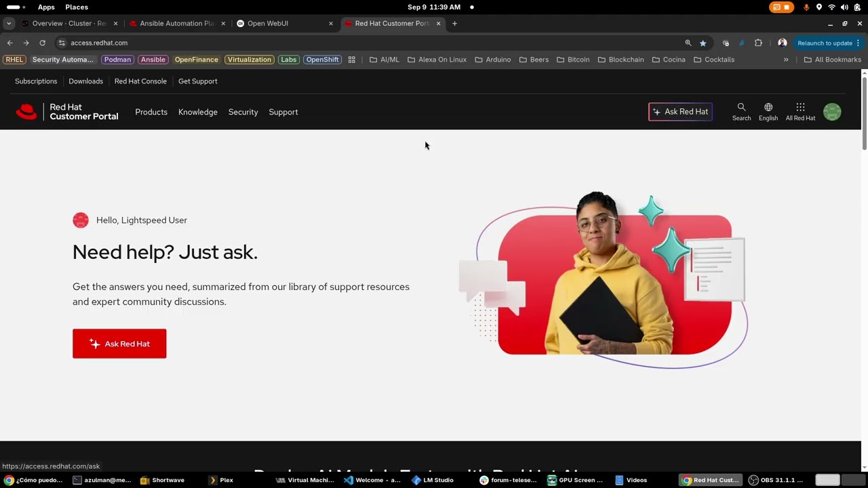Open the Support navigation menu

point(283,112)
